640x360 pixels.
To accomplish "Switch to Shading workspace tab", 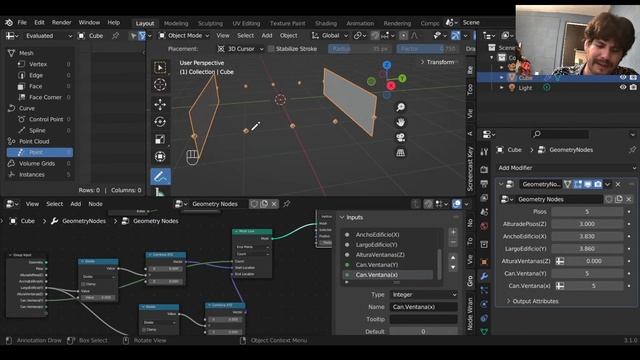I will click(x=326, y=23).
